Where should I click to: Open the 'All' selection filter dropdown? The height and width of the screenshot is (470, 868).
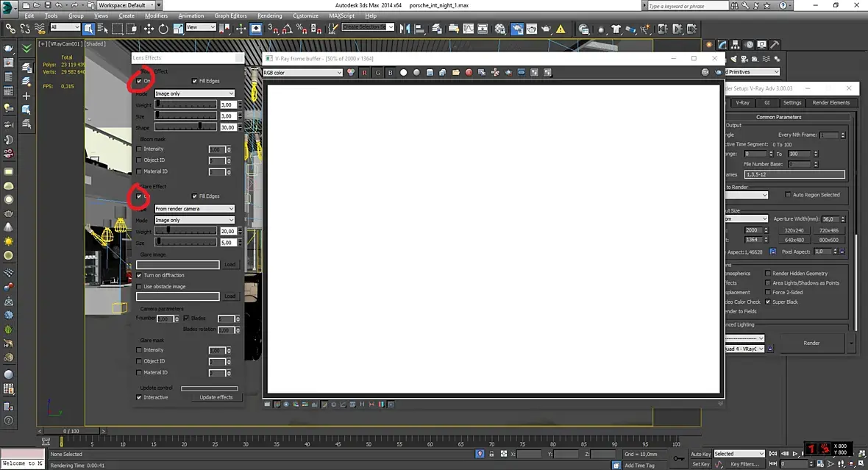click(65, 27)
